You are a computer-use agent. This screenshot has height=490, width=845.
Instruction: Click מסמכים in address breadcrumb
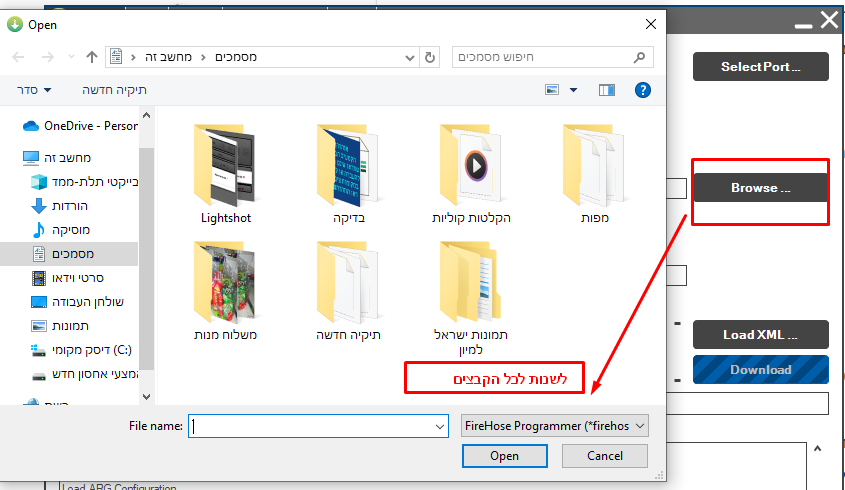(236, 57)
